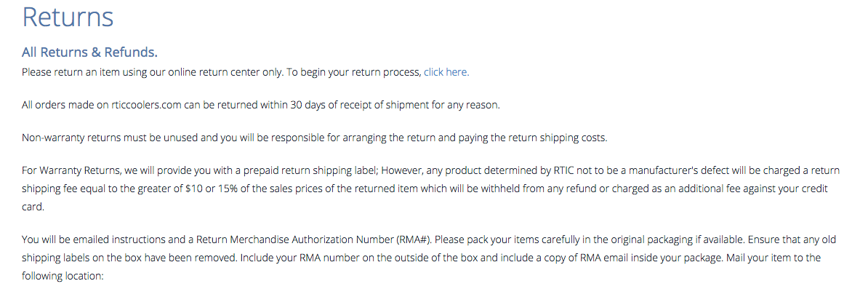Image resolution: width=868 pixels, height=297 pixels.
Task: Open the 'click here.' return center link
Action: [x=446, y=72]
